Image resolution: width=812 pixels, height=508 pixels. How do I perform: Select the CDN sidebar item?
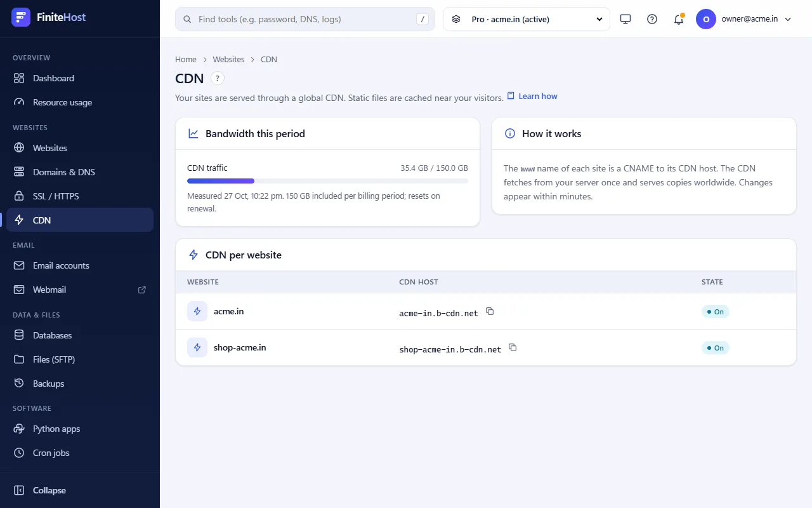(80, 220)
